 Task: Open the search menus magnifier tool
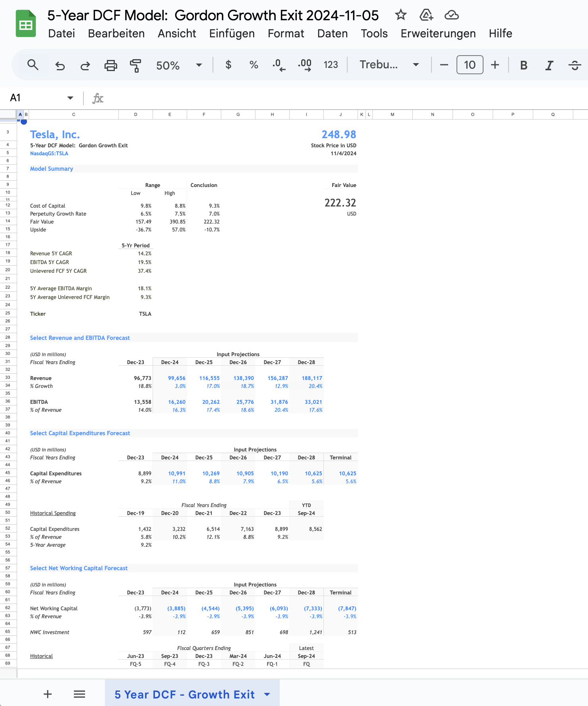(33, 65)
